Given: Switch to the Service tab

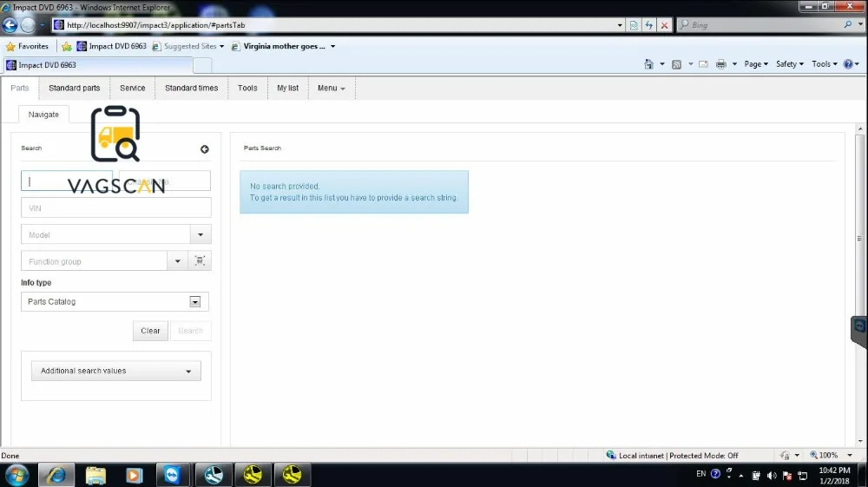Looking at the screenshot, I should tap(132, 88).
